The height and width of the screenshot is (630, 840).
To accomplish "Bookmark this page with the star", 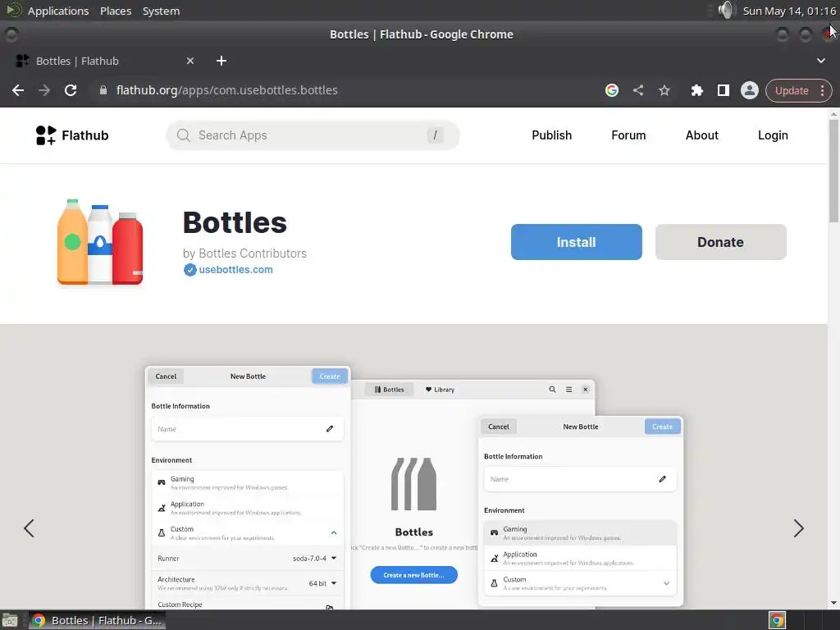I will pyautogui.click(x=664, y=90).
